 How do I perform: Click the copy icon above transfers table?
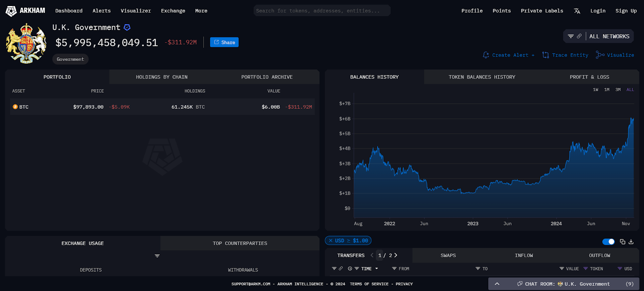623,242
